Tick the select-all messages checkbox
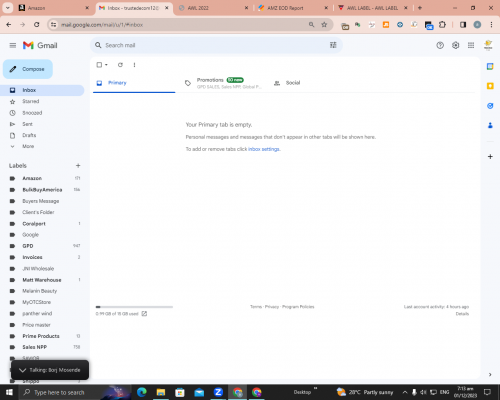 point(99,65)
